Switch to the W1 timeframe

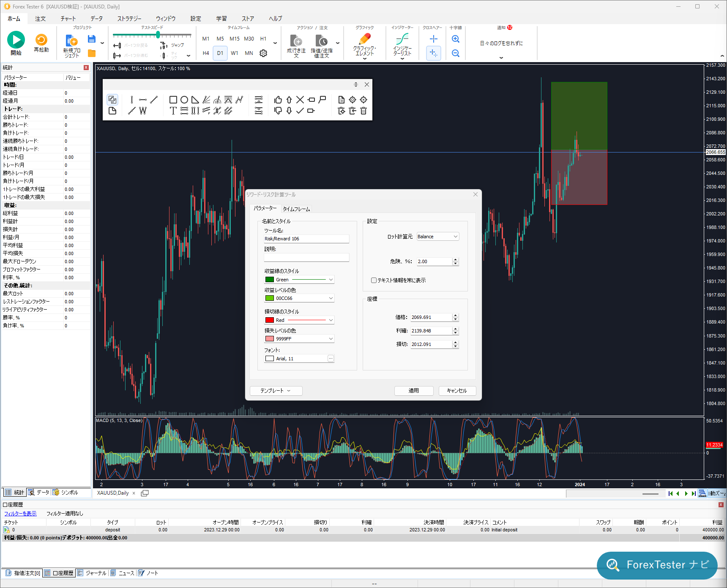[235, 53]
